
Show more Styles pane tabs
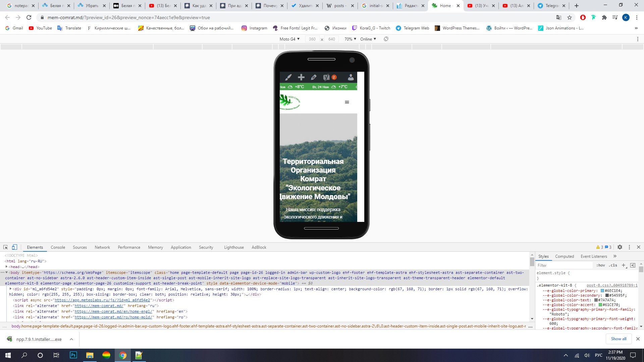click(x=615, y=256)
